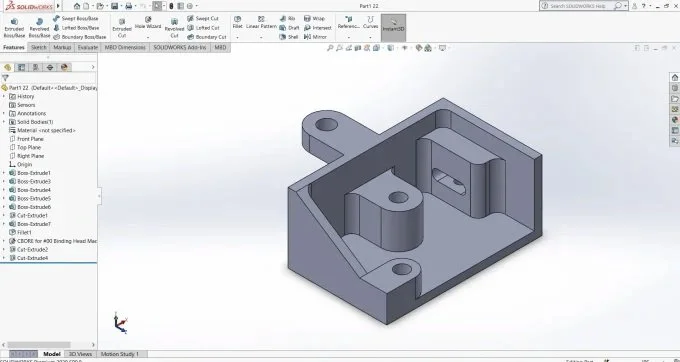
Task: Switch to the Markup tab
Action: tap(62, 48)
